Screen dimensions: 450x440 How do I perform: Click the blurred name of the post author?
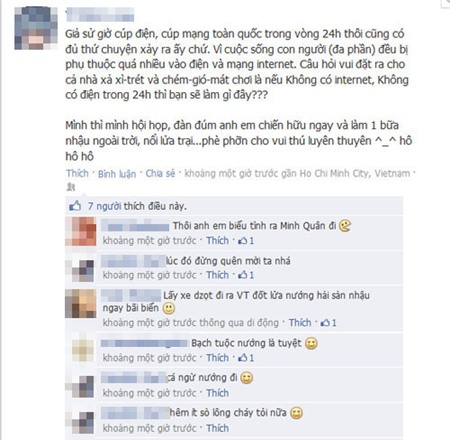point(100,15)
